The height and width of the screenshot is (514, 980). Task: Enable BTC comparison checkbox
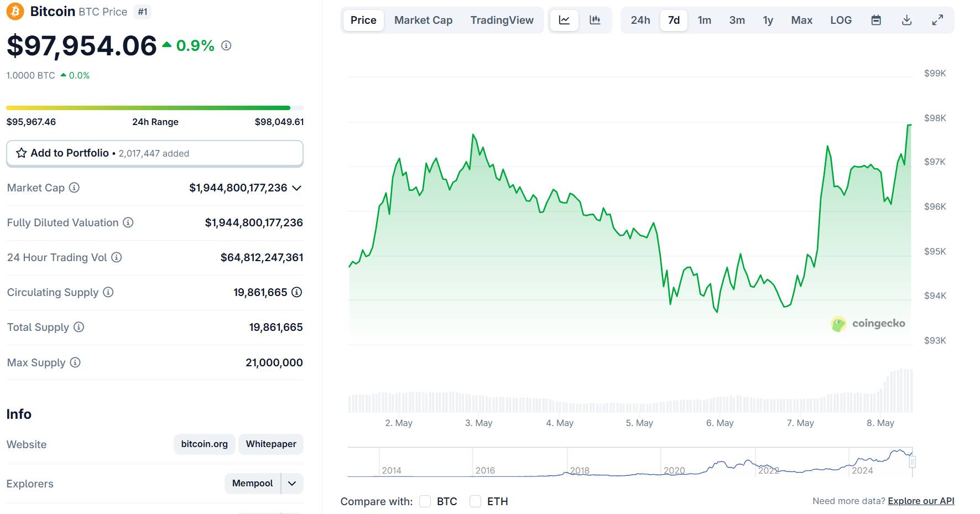(425, 501)
